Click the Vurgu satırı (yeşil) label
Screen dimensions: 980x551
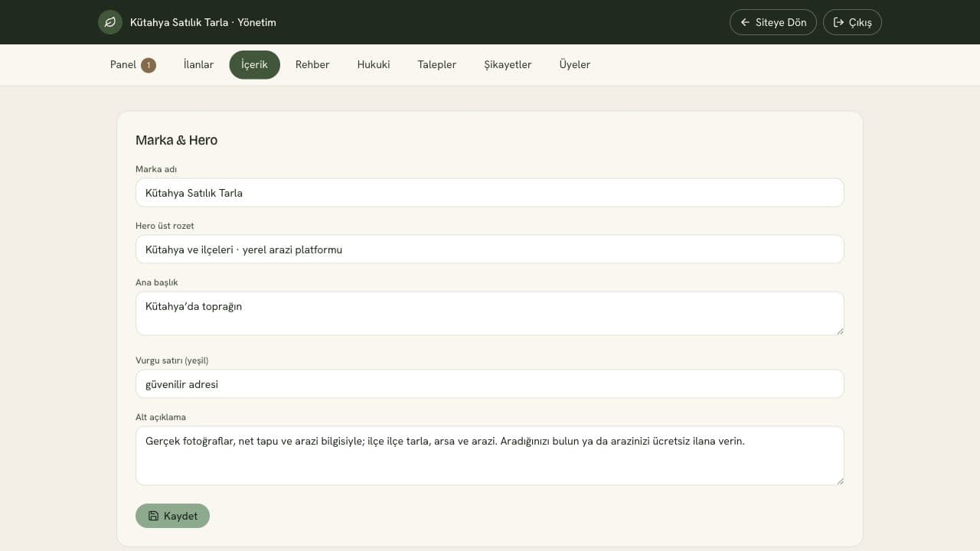[x=171, y=360]
